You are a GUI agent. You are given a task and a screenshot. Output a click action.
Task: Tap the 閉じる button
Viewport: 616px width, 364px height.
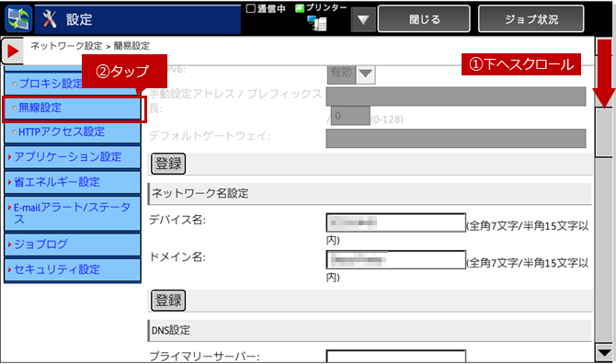pos(424,19)
